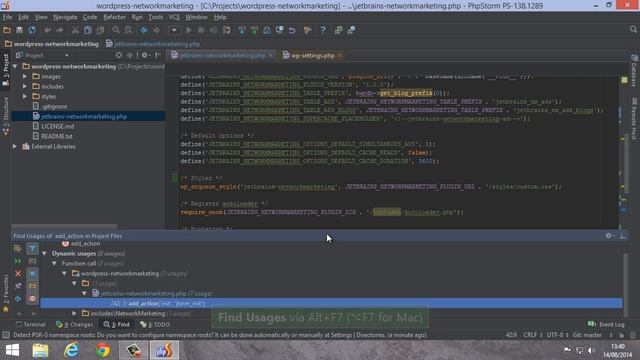Click the Help question mark icon
The image size is (640, 360).
(x=323, y=30)
